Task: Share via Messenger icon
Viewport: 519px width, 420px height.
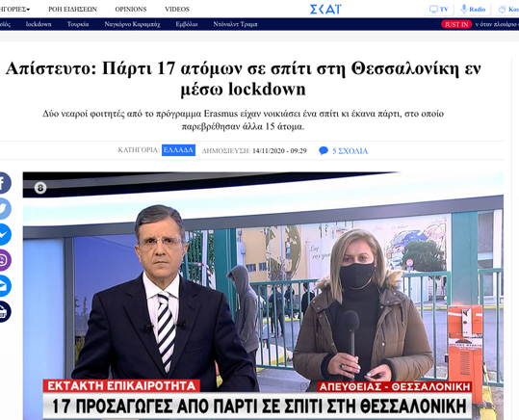Action: pyautogui.click(x=4, y=234)
